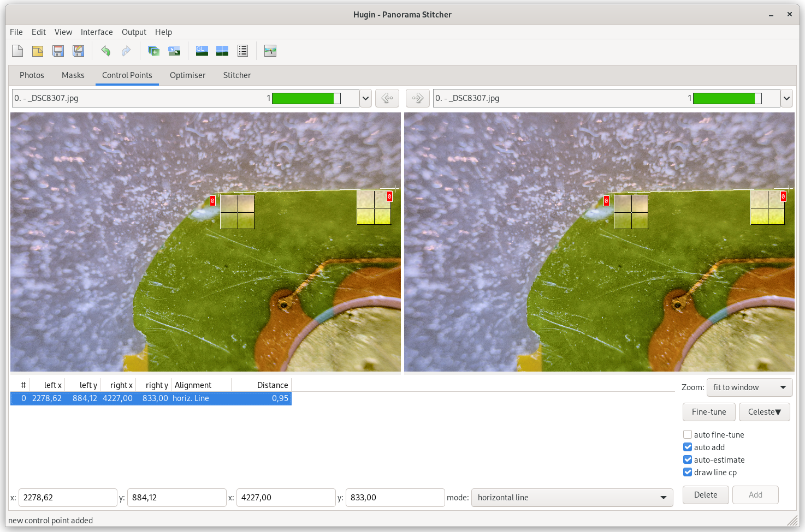Click the Add images icon

pos(154,51)
